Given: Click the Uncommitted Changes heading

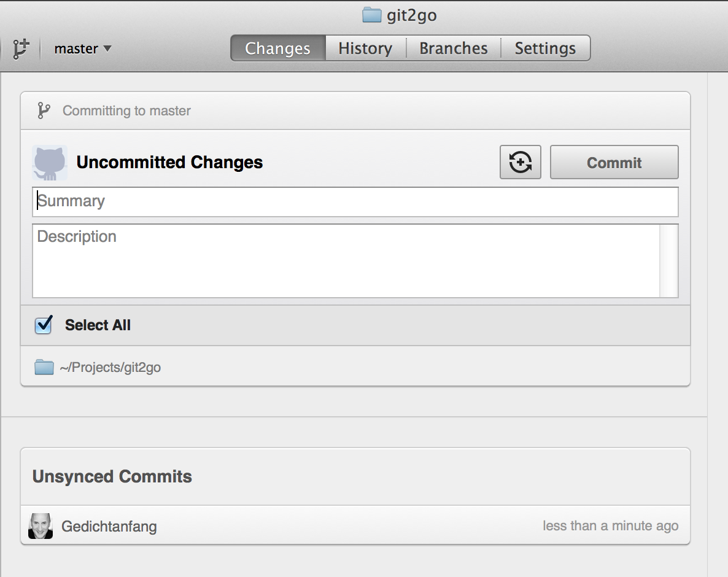Looking at the screenshot, I should tap(169, 162).
